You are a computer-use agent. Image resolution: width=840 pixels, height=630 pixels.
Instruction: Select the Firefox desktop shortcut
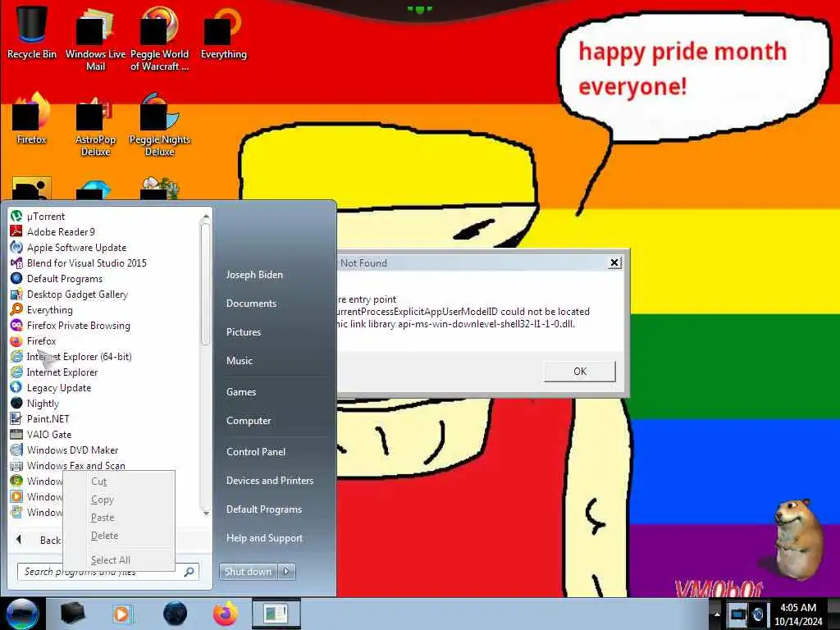pyautogui.click(x=32, y=119)
